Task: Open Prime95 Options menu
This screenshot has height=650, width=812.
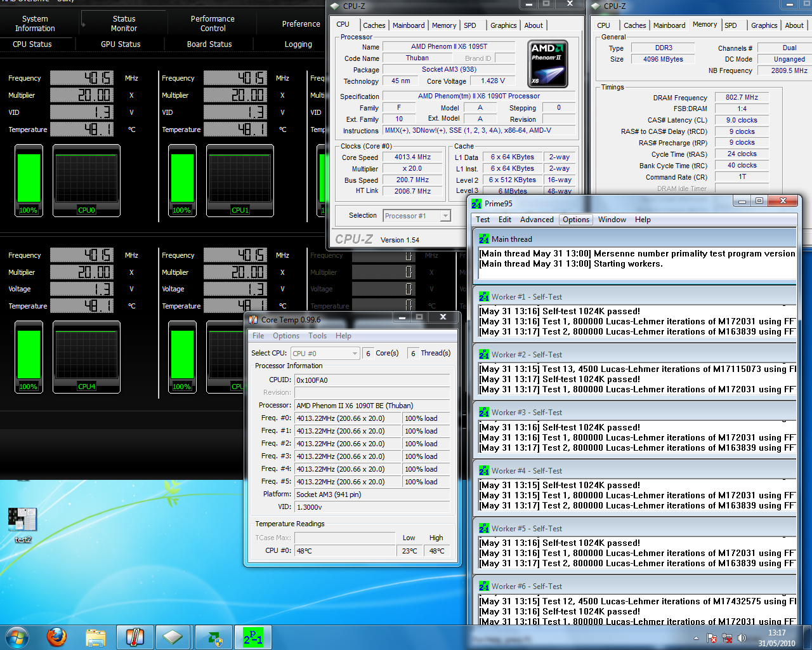Action: click(576, 220)
